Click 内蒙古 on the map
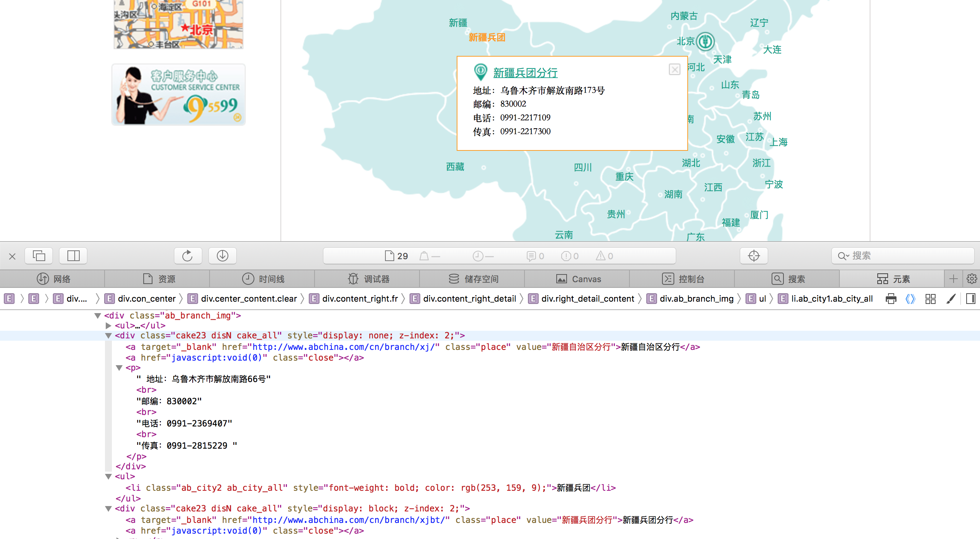This screenshot has height=539, width=980. [x=684, y=16]
